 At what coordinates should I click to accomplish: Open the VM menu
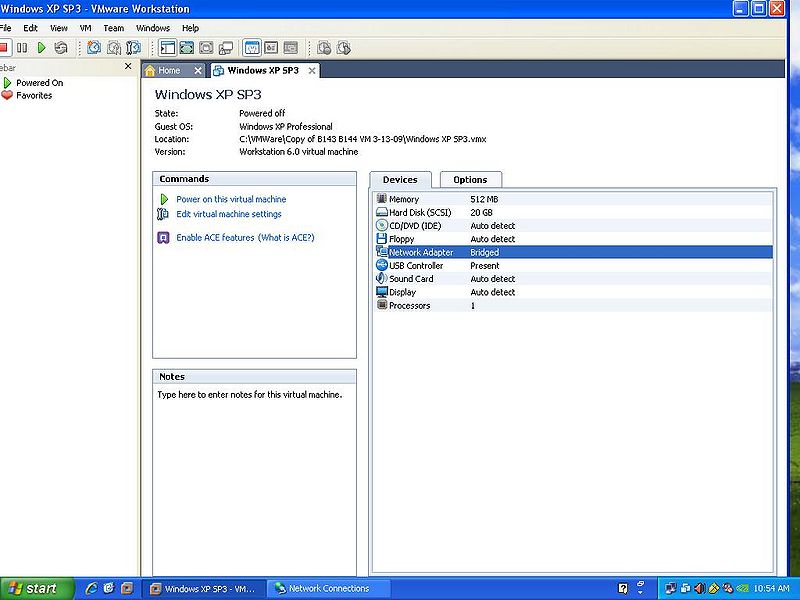point(85,28)
